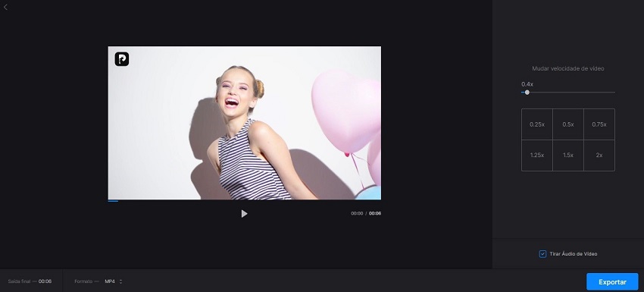Click the video preview image
This screenshot has width=644, height=292.
click(245, 123)
